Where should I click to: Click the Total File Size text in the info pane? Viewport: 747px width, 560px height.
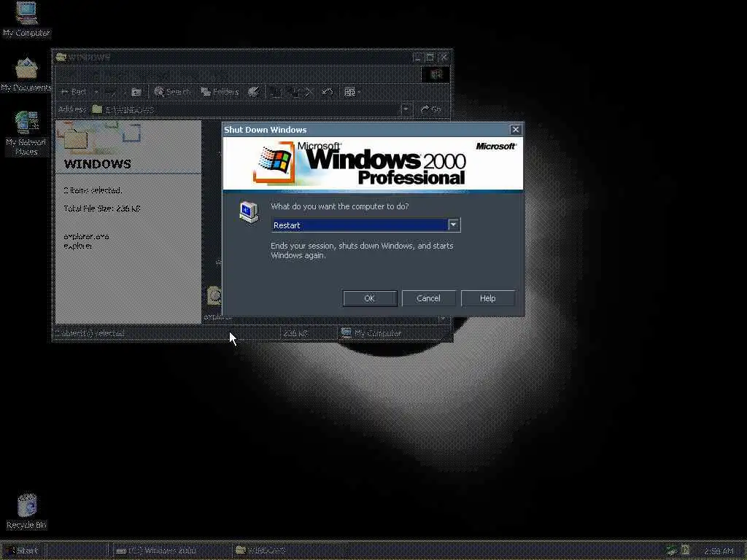pos(102,209)
